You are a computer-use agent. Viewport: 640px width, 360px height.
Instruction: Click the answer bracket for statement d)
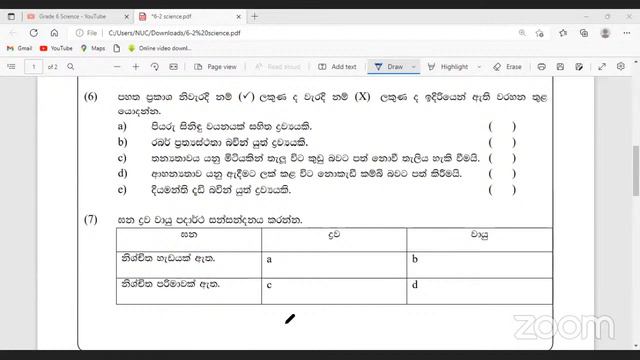coord(502,174)
